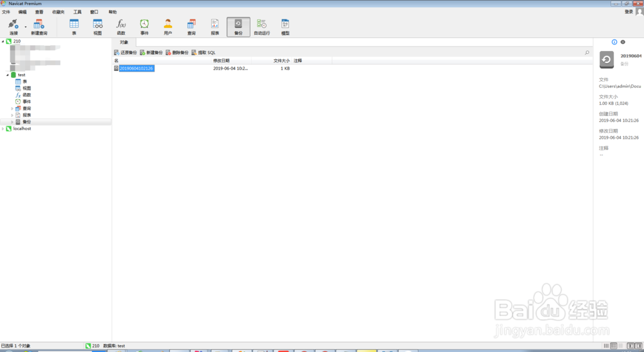
Task: Click the backup thumbnail in info panel
Action: 607,59
